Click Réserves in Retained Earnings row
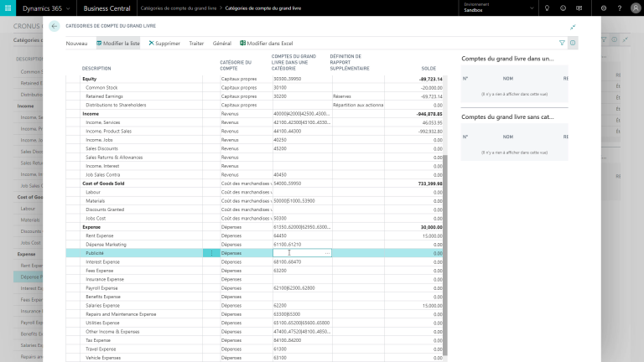Viewport: 644px width, 362px height. coord(342,96)
